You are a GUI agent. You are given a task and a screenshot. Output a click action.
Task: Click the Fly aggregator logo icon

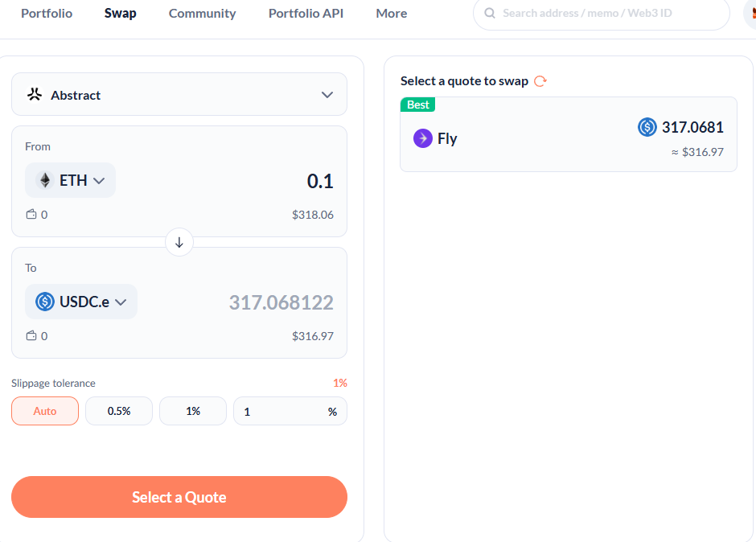pyautogui.click(x=423, y=138)
